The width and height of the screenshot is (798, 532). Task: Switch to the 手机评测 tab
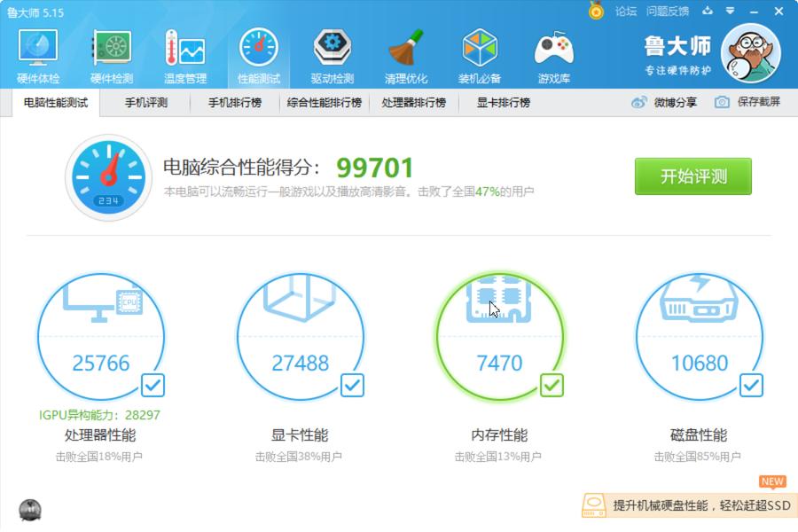click(x=145, y=103)
